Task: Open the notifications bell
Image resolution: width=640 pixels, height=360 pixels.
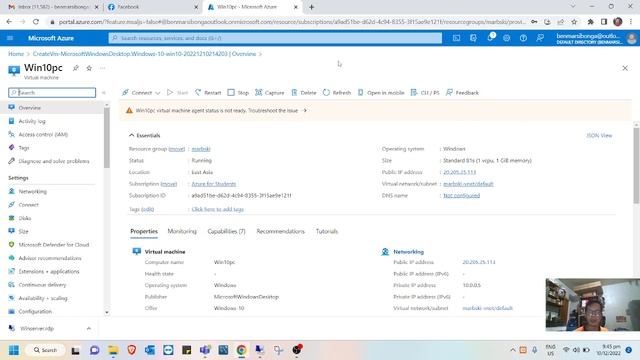Action: click(490, 38)
